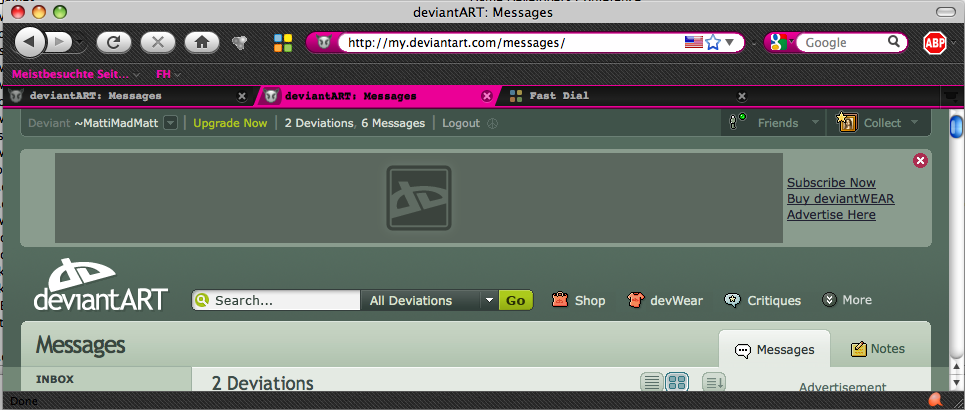
Task: Open the Notes page tab
Action: pyautogui.click(x=878, y=349)
